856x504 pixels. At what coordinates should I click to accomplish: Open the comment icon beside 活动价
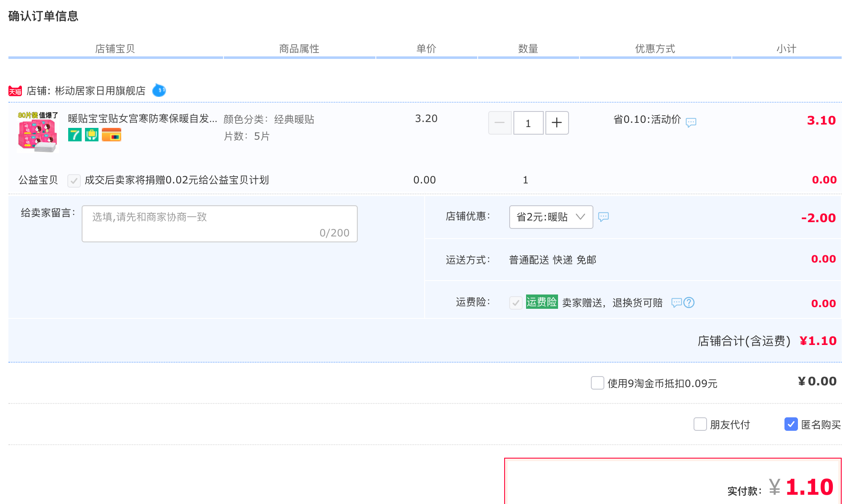pyautogui.click(x=691, y=122)
